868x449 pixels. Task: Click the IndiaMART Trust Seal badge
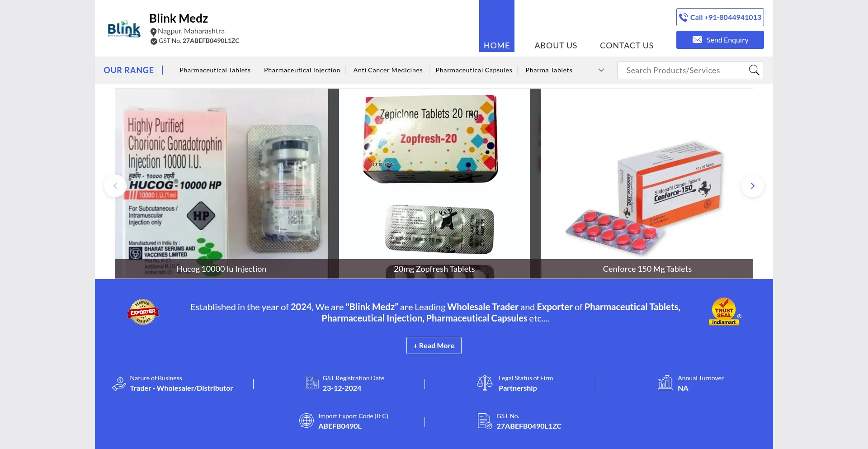click(x=725, y=312)
